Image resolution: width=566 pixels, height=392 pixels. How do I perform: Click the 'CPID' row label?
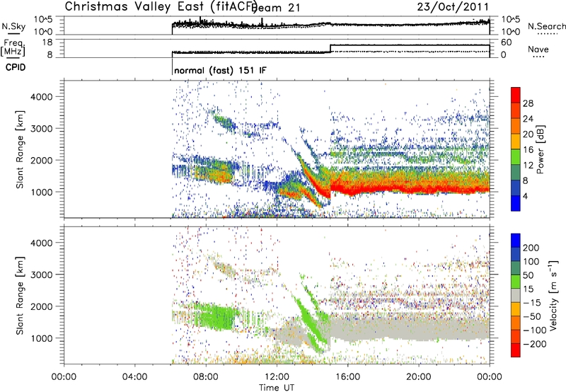[16, 67]
